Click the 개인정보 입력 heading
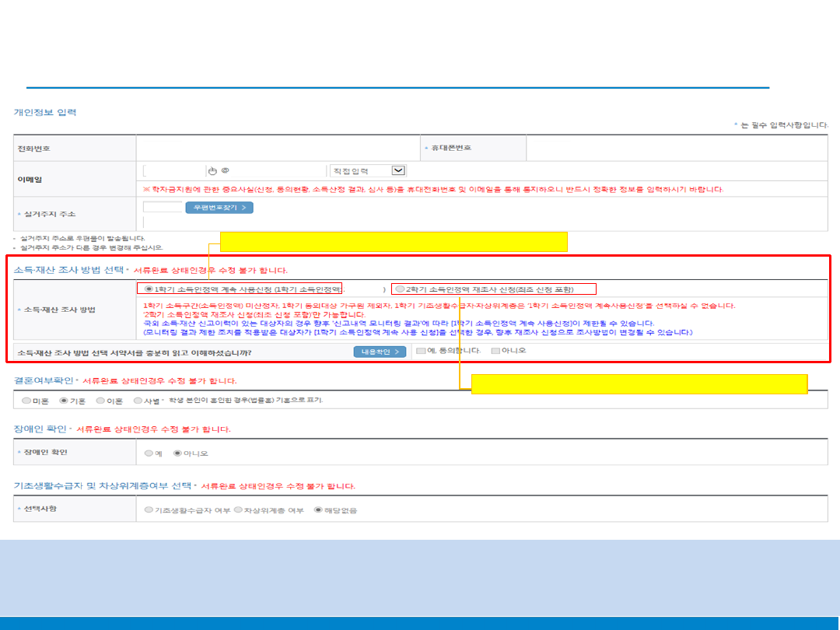Screen dimensions: 840x630 click(45, 113)
